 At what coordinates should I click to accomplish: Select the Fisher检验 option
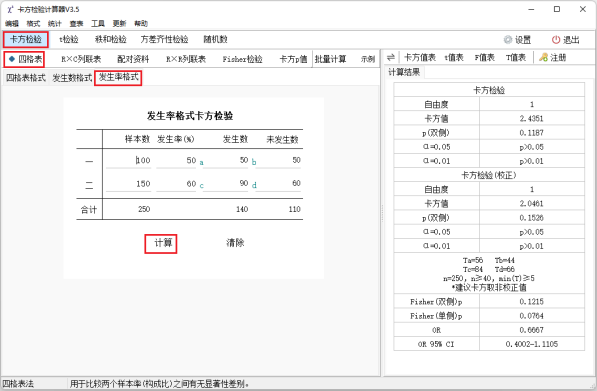click(243, 59)
